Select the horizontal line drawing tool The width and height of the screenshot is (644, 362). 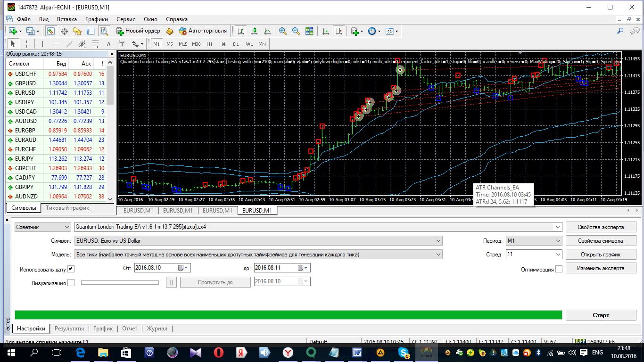56,44
